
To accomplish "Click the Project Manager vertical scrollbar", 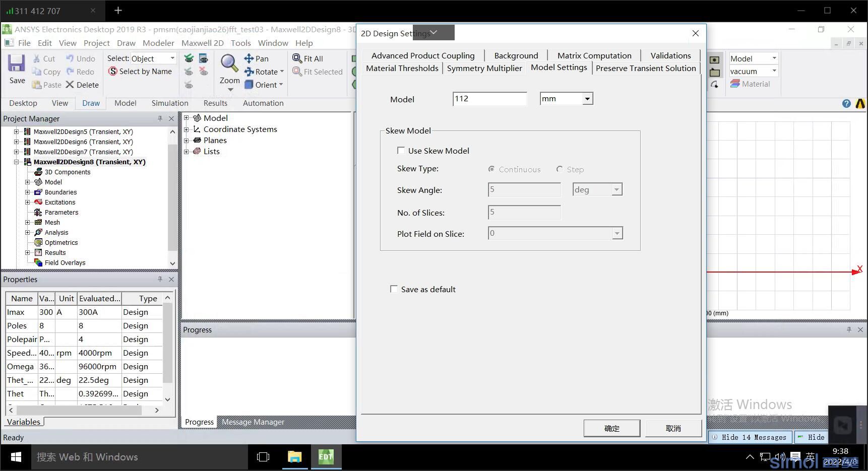I will pos(172,197).
